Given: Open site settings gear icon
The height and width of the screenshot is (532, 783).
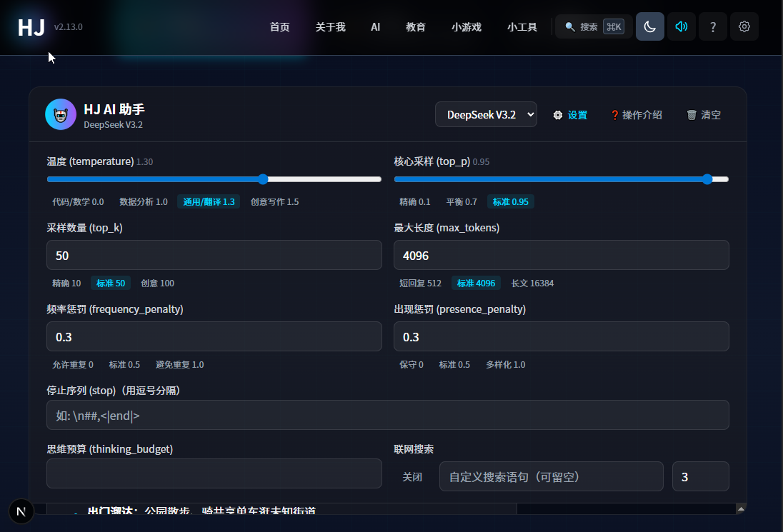Looking at the screenshot, I should click(744, 26).
